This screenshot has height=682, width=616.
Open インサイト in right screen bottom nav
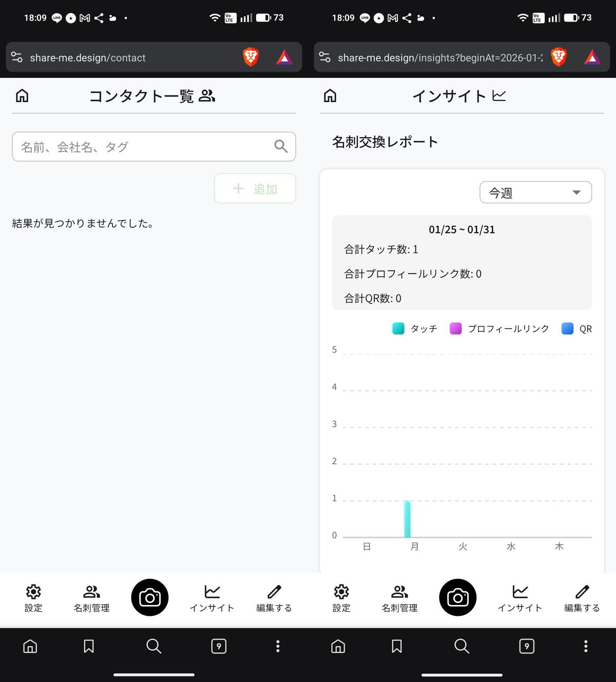[x=520, y=598]
